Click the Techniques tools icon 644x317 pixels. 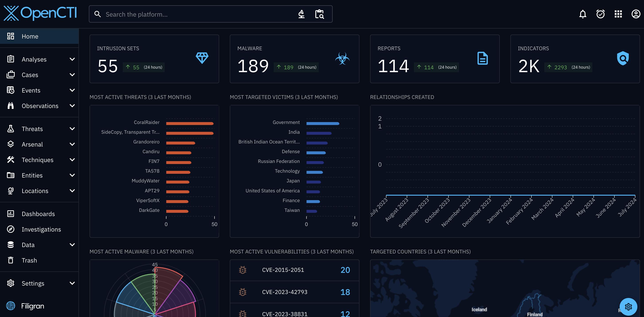(x=10, y=160)
